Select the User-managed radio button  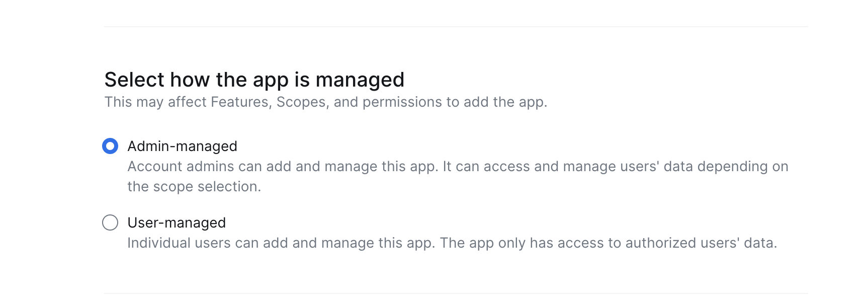(110, 222)
